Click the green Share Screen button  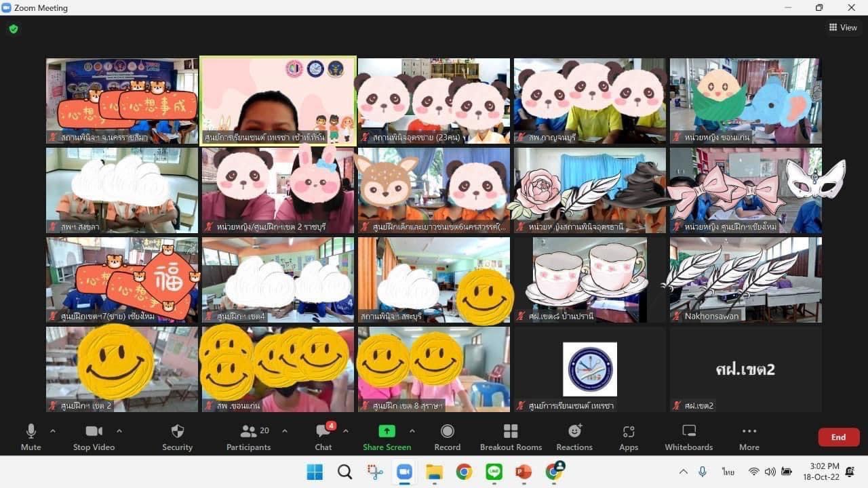pos(387,437)
